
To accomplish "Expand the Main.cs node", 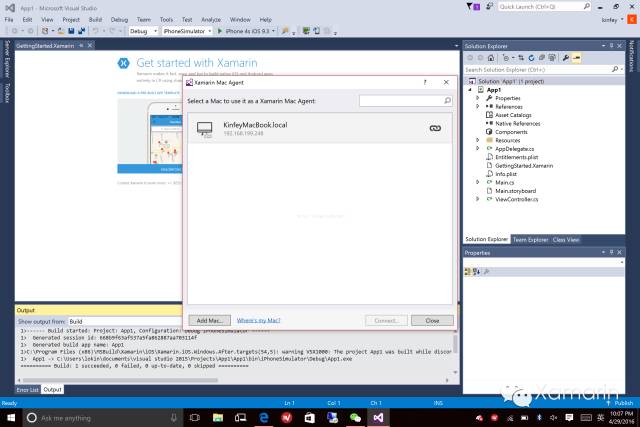I will 478,182.
